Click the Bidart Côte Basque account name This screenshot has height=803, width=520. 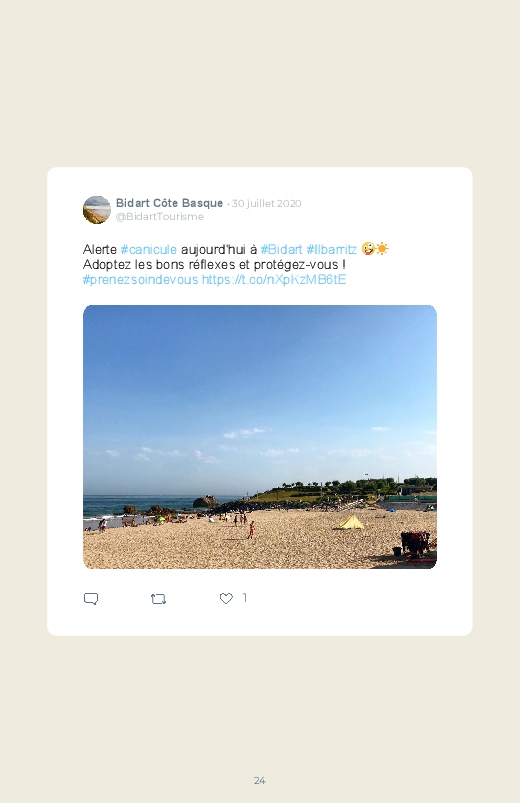[170, 203]
